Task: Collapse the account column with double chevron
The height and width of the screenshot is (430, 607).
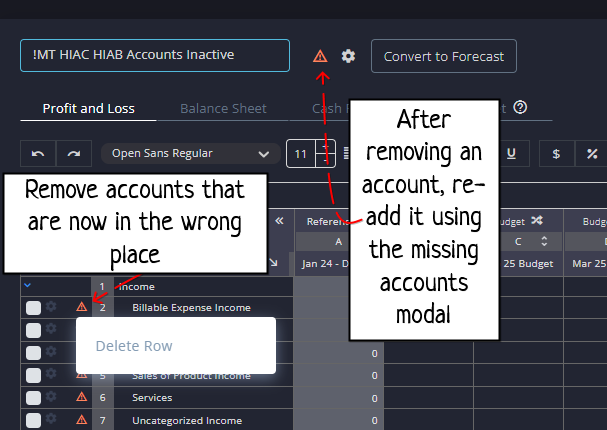Action: click(x=279, y=221)
